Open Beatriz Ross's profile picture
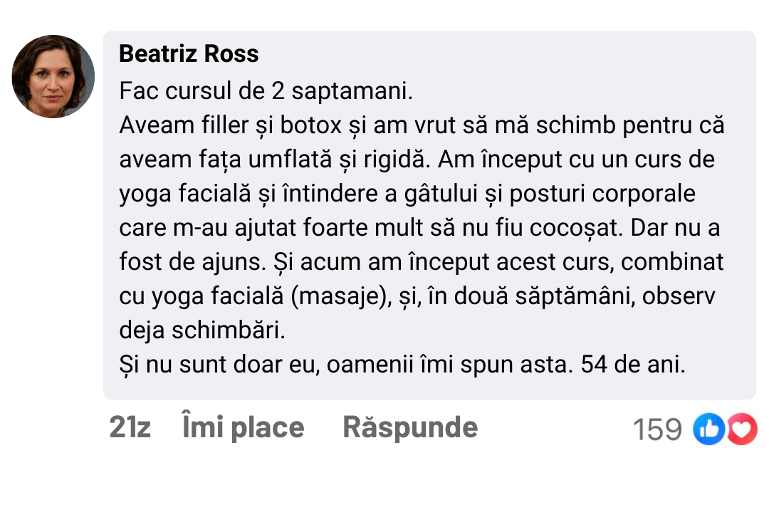The width and height of the screenshot is (769, 532). coord(53,76)
